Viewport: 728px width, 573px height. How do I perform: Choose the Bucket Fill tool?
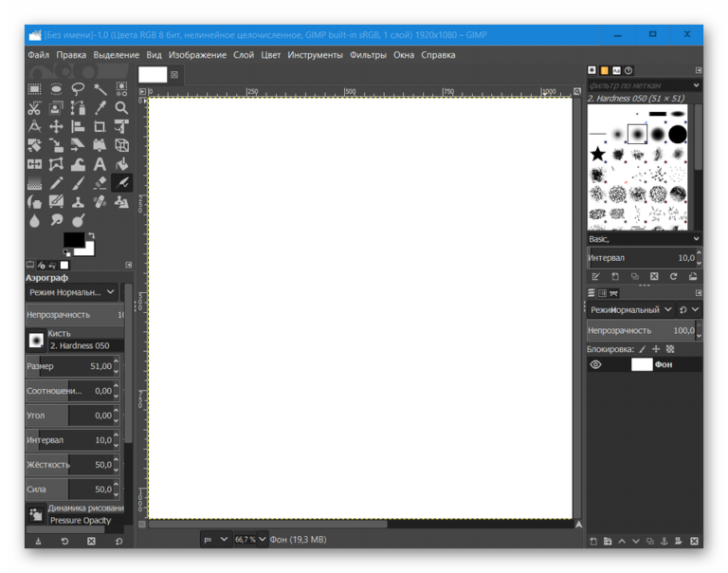121,164
